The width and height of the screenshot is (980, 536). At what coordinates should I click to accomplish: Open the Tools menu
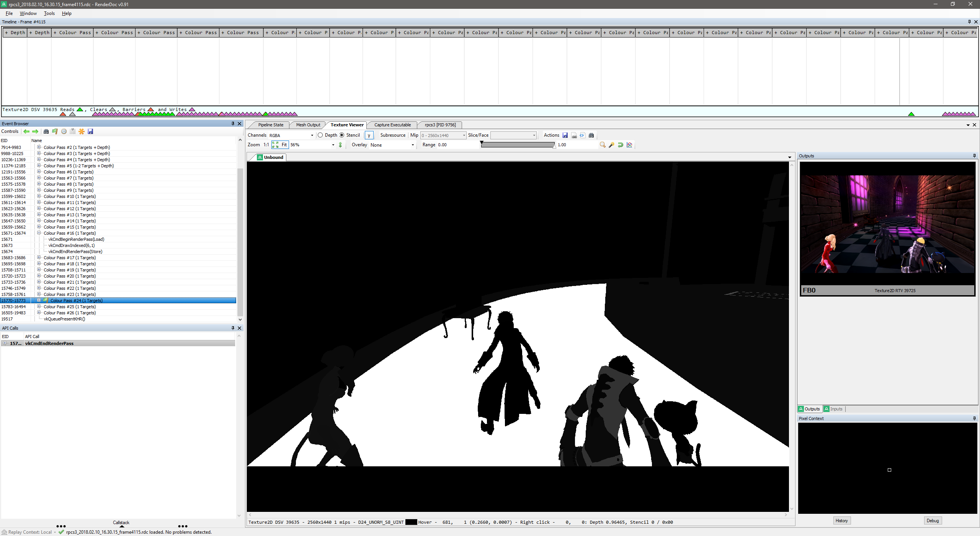[49, 13]
